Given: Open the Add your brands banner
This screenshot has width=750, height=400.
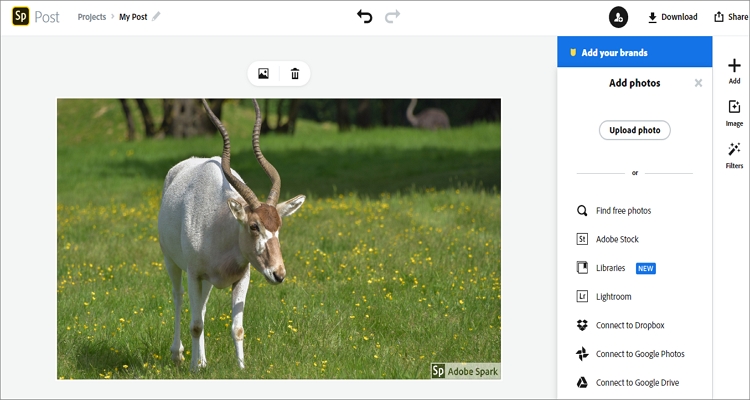Looking at the screenshot, I should [634, 52].
